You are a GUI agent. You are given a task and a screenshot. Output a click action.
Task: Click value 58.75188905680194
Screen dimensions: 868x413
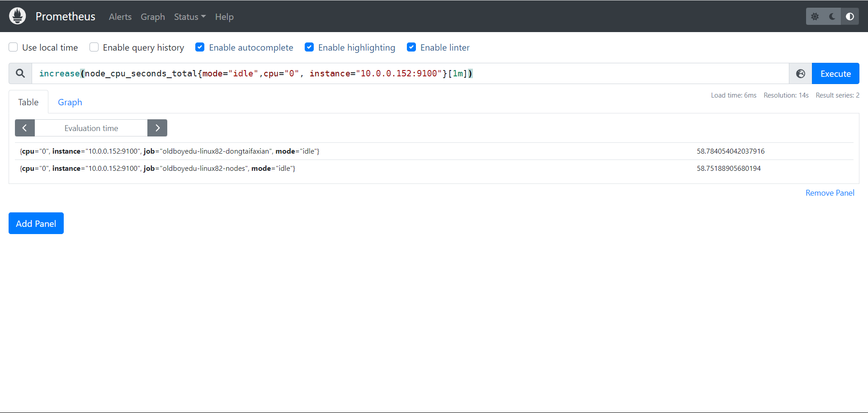tap(729, 169)
